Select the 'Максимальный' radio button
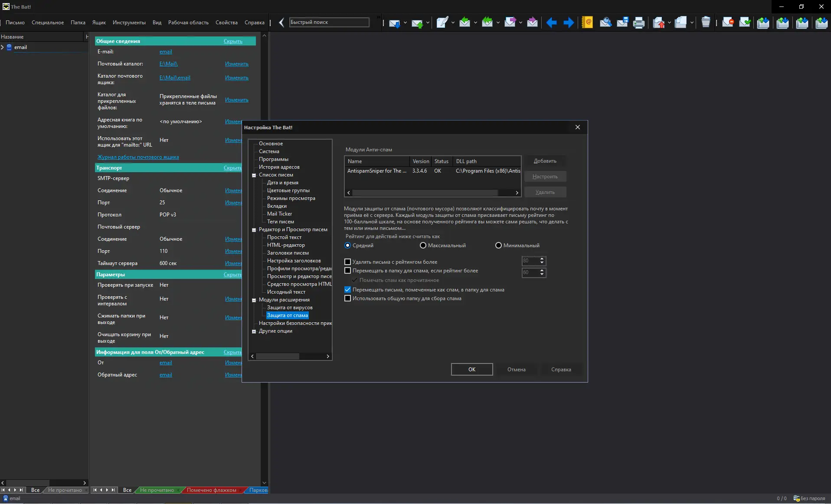831x504 pixels. coord(423,245)
